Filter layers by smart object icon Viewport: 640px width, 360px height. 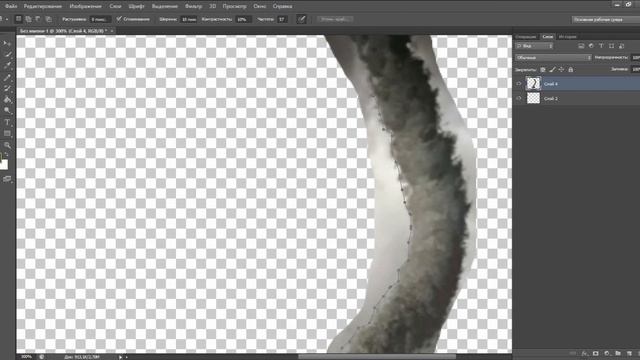click(x=621, y=46)
